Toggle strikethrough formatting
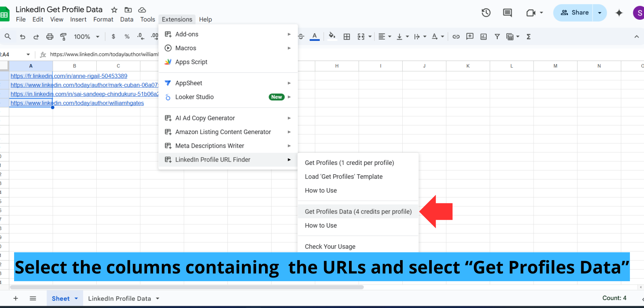The width and height of the screenshot is (644, 308). point(301,37)
